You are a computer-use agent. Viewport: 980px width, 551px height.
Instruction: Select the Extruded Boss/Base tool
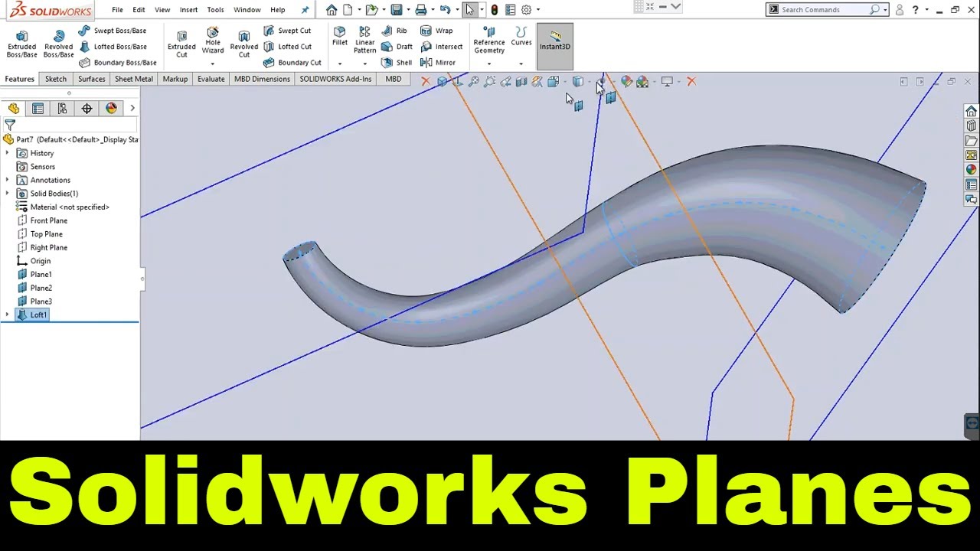tap(21, 45)
